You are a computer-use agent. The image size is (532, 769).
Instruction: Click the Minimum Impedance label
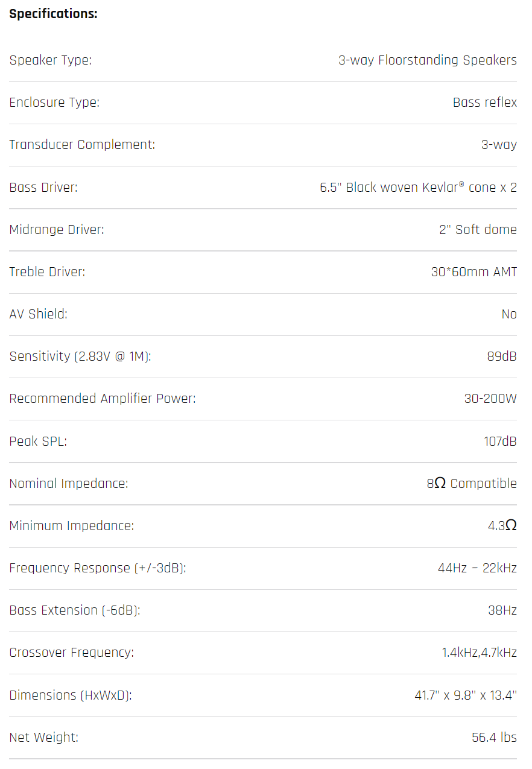72,526
